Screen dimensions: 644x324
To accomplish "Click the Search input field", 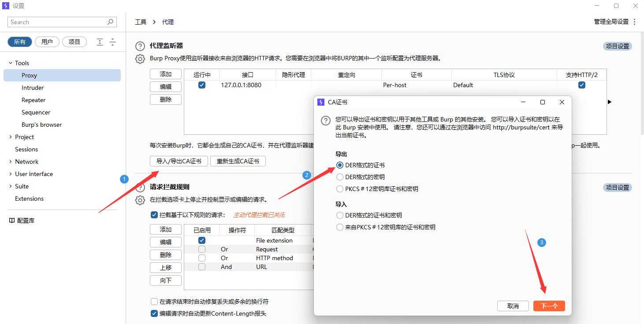I will coord(57,22).
